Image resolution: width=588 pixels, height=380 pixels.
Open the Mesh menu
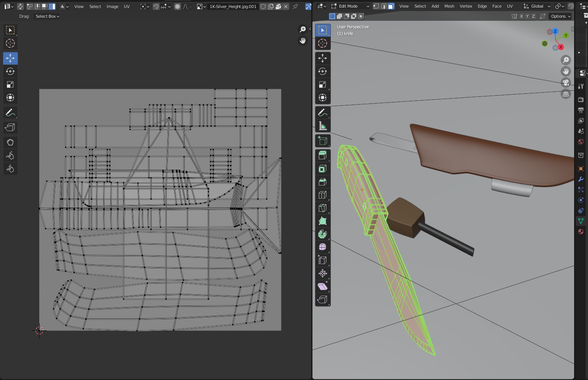tap(449, 6)
